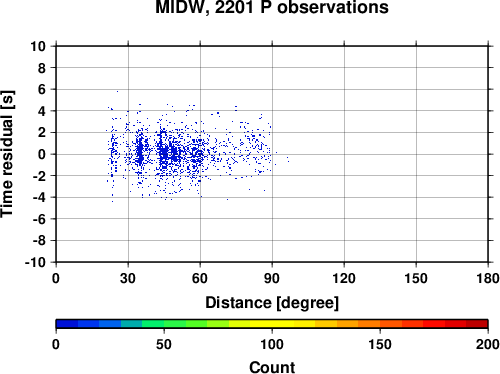Click the x-axis tick label '120'
Screen dimensions: 500x374
click(344, 278)
